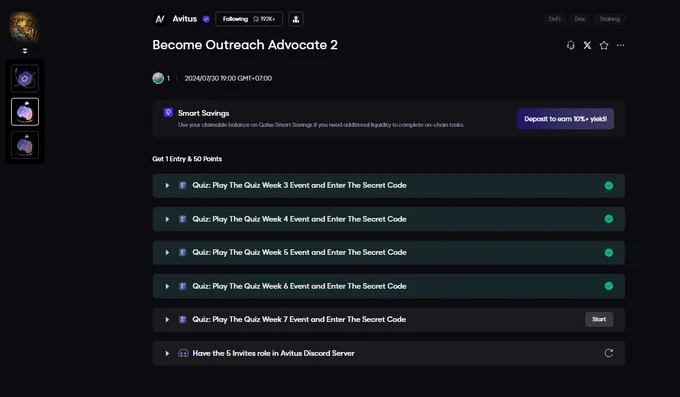The width and height of the screenshot is (680, 397).
Task: Select the Staking tag
Action: (609, 19)
